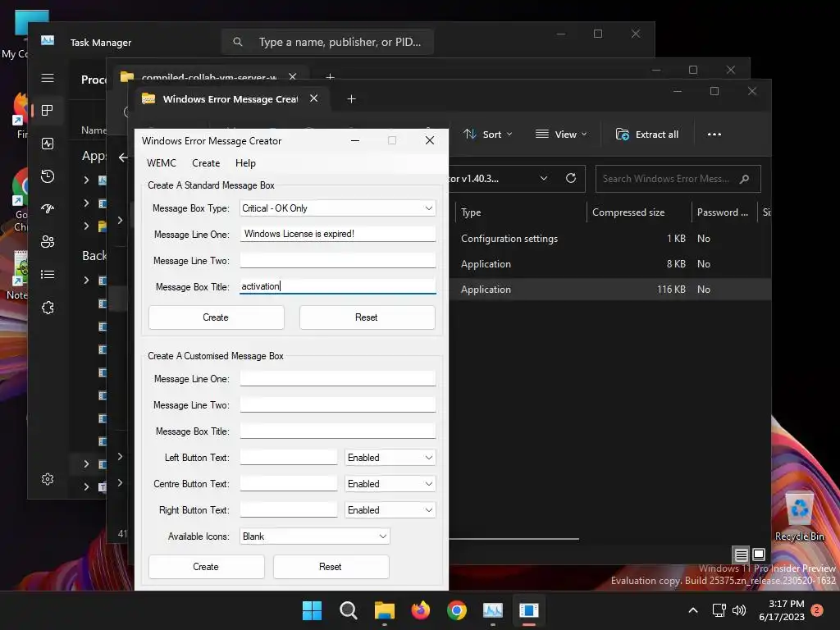Open Details list icon in Task Manager
This screenshot has height=630, width=840.
coord(48,274)
